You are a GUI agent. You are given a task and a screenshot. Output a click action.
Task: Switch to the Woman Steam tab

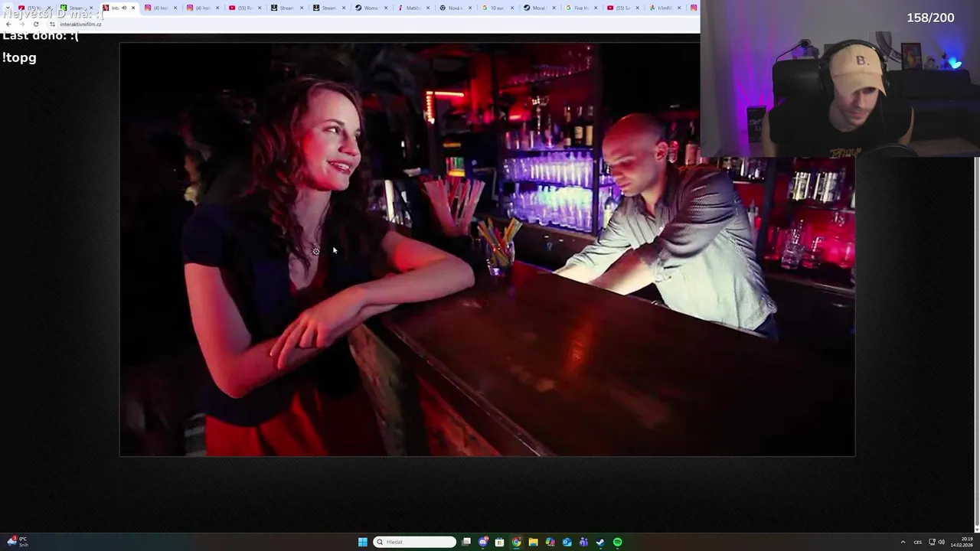(x=370, y=8)
